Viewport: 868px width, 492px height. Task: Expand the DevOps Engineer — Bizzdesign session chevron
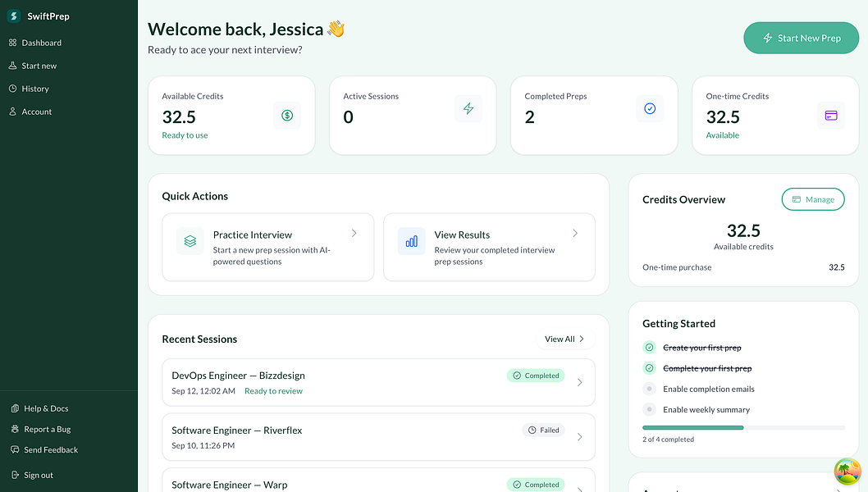pyautogui.click(x=579, y=382)
